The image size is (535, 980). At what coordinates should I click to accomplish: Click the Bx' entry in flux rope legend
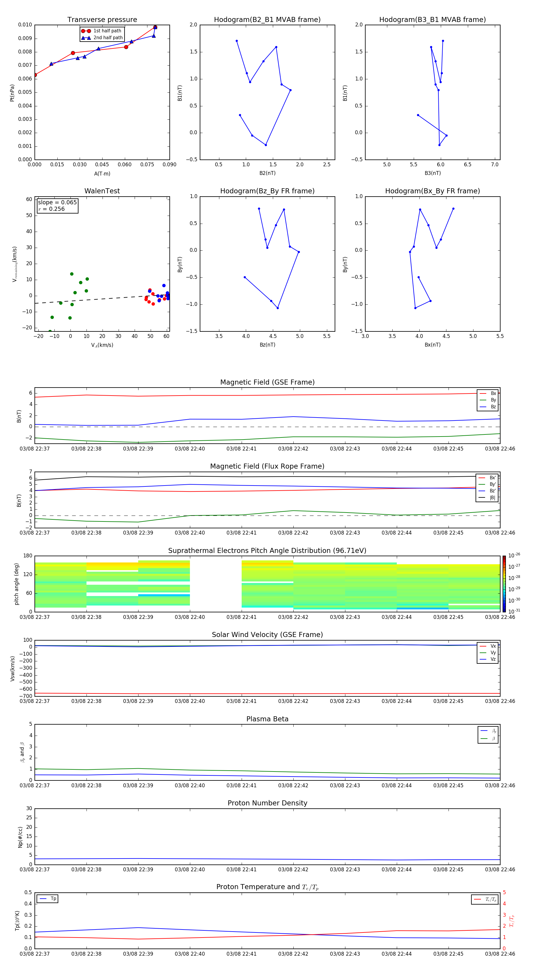(x=487, y=478)
